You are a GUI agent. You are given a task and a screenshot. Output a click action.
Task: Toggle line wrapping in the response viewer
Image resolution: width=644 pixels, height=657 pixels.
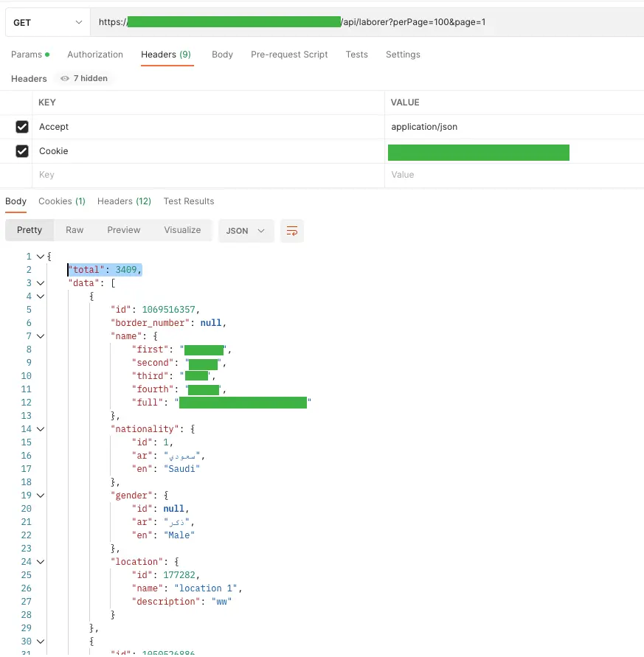click(291, 231)
